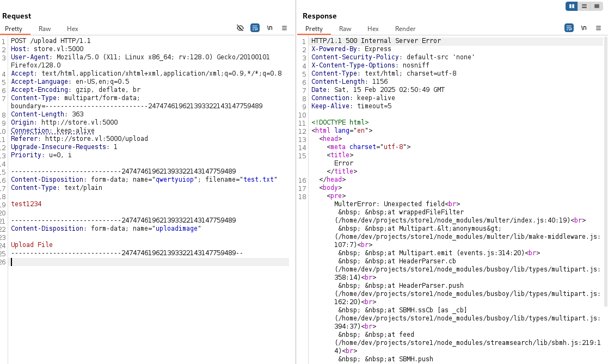
Task: Click the filename value "test.txt"
Action: pyautogui.click(x=259, y=180)
